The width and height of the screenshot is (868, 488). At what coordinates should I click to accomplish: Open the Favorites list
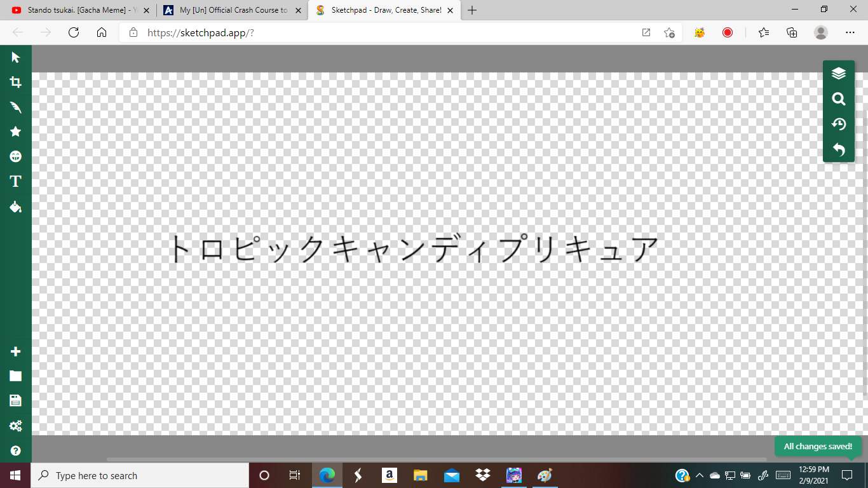[x=764, y=32]
